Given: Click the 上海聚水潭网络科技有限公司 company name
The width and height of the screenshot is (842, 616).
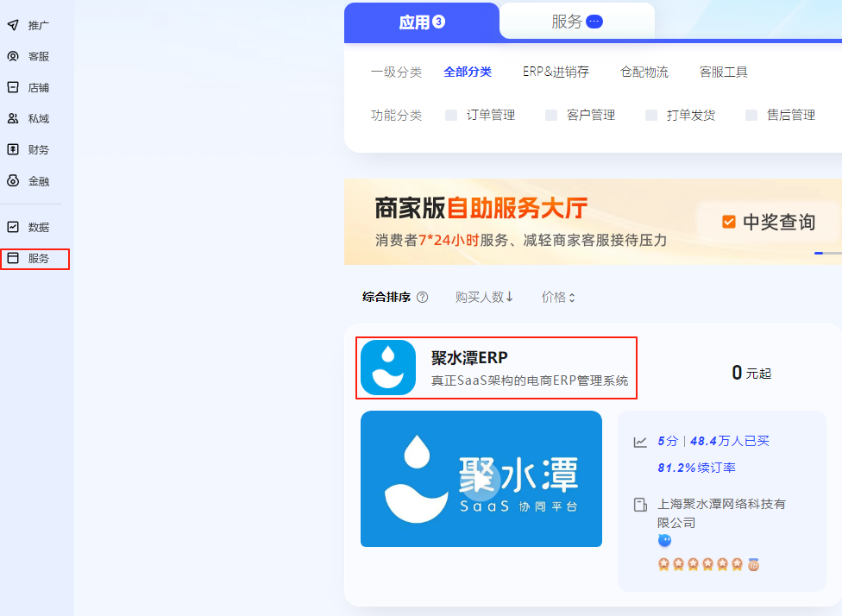Looking at the screenshot, I should pyautogui.click(x=721, y=513).
